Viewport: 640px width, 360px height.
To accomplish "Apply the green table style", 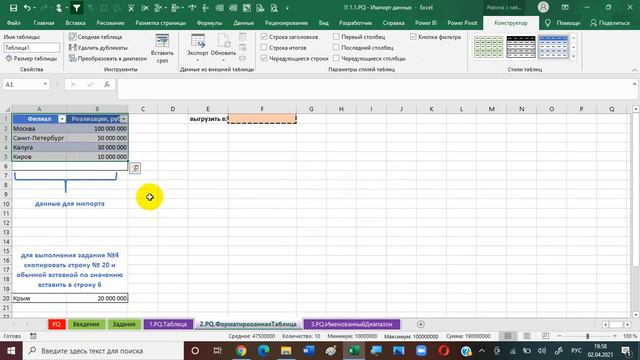I will pyautogui.click(x=489, y=47).
